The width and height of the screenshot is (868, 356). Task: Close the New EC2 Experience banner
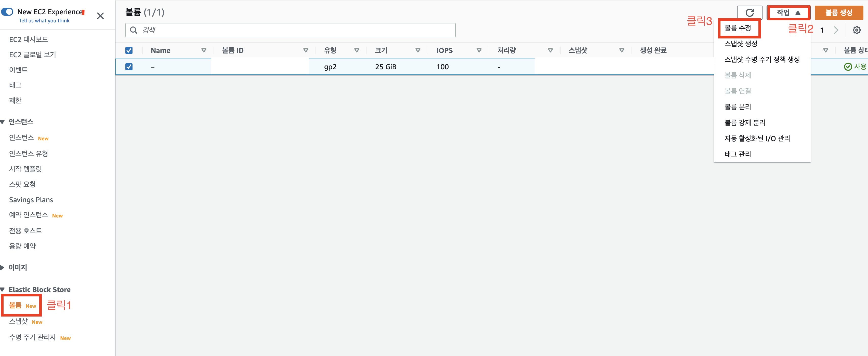pos(100,16)
